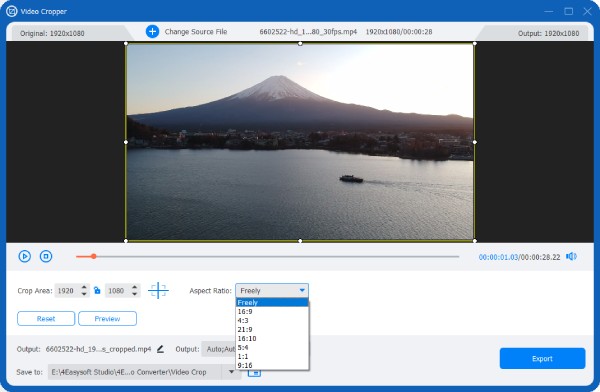Click the left-middle crop edge handle

(126, 142)
